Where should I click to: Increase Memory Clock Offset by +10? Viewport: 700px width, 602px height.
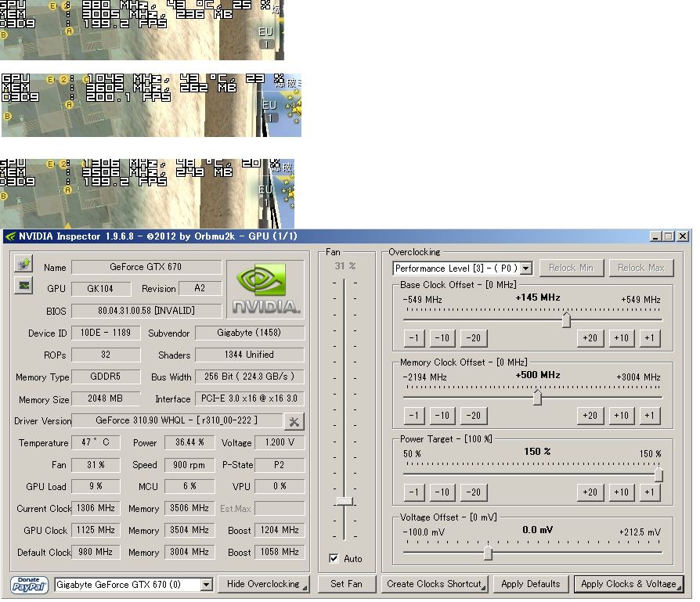622,416
